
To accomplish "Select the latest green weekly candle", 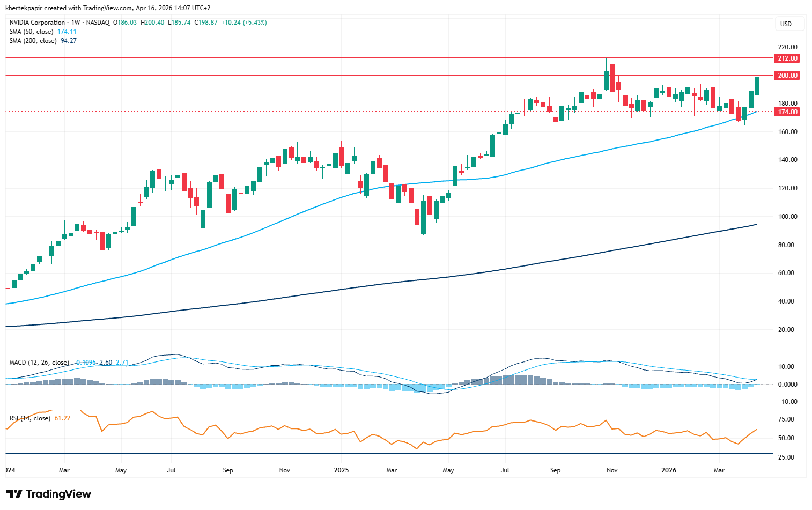I will pos(757,86).
